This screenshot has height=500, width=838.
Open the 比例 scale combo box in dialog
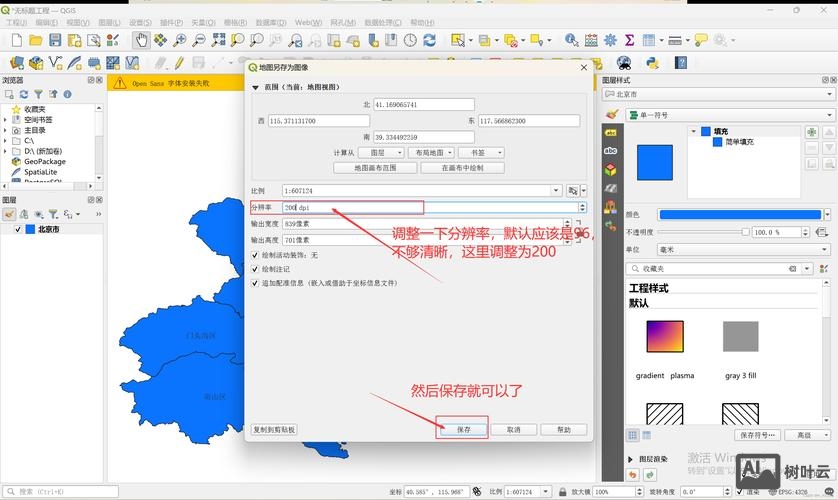tap(422, 191)
